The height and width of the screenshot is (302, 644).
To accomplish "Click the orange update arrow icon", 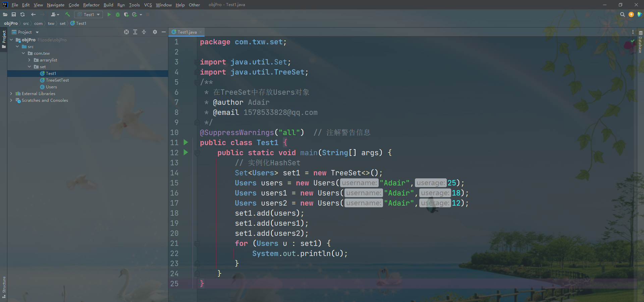I will [631, 14].
